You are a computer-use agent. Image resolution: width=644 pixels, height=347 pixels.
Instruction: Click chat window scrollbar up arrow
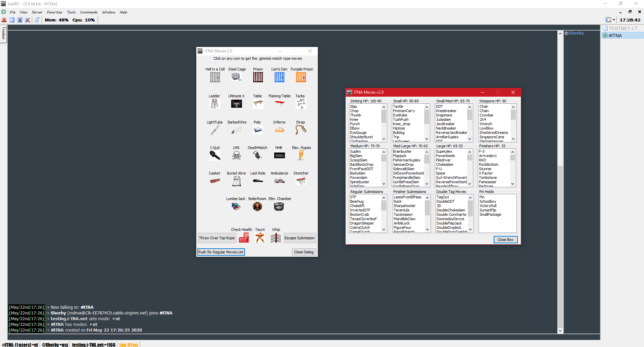(x=560, y=34)
